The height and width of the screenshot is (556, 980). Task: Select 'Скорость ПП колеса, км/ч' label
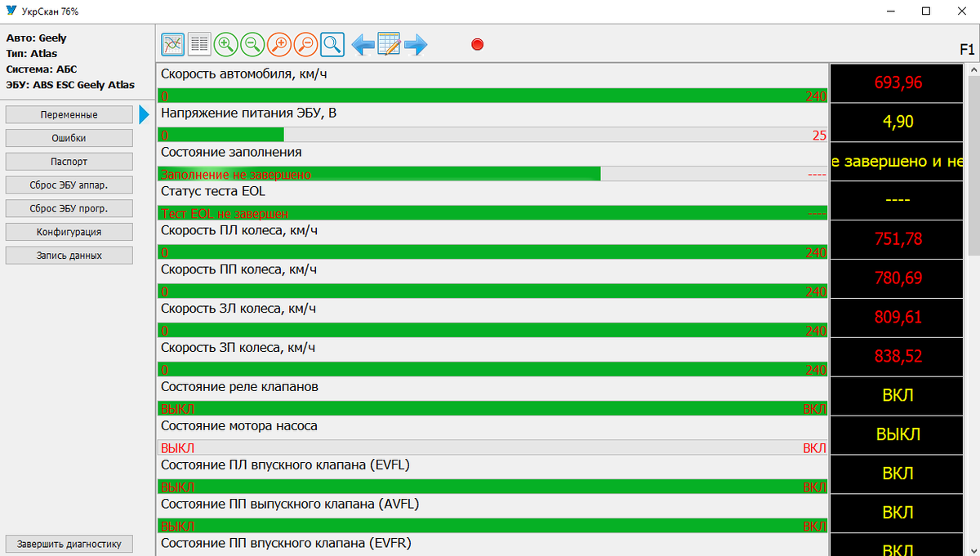(239, 269)
